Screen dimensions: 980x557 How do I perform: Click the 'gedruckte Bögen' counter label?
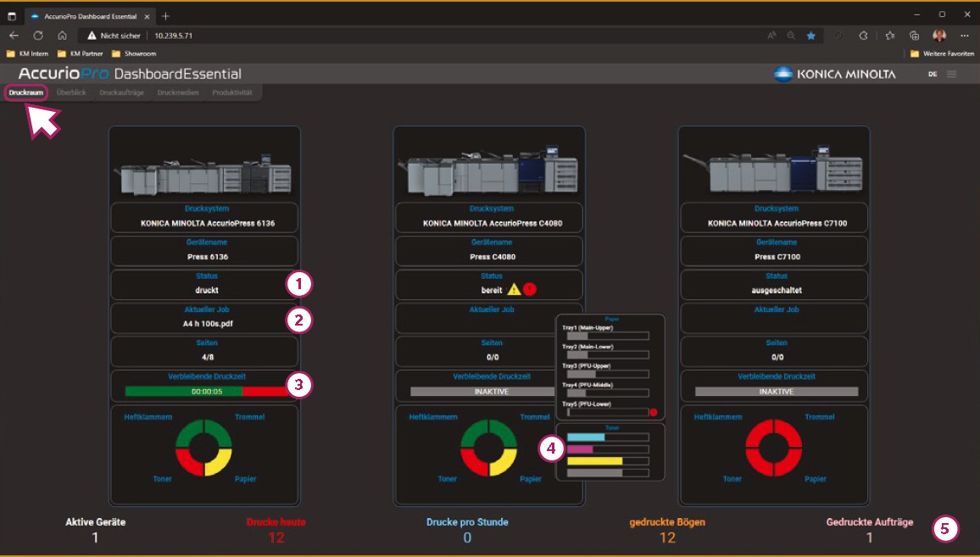pos(667,522)
